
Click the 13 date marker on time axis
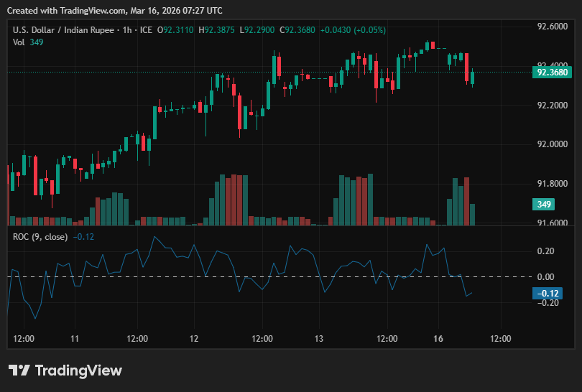click(x=319, y=339)
